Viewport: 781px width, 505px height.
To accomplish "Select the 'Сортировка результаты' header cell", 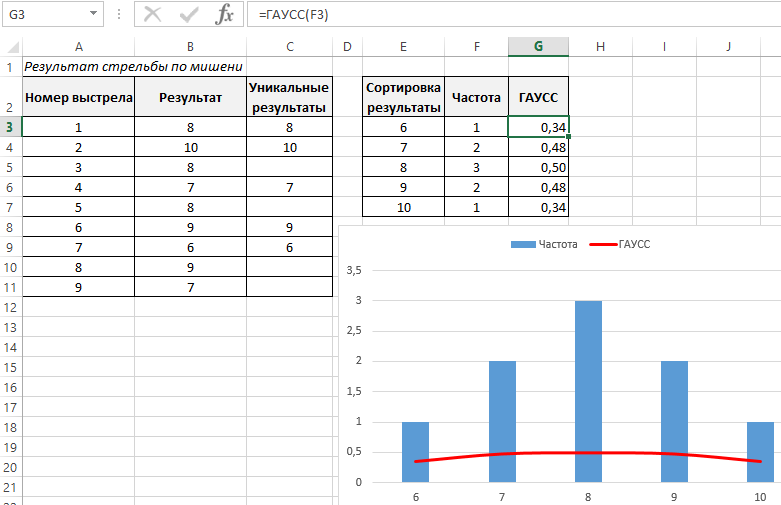I will point(403,97).
